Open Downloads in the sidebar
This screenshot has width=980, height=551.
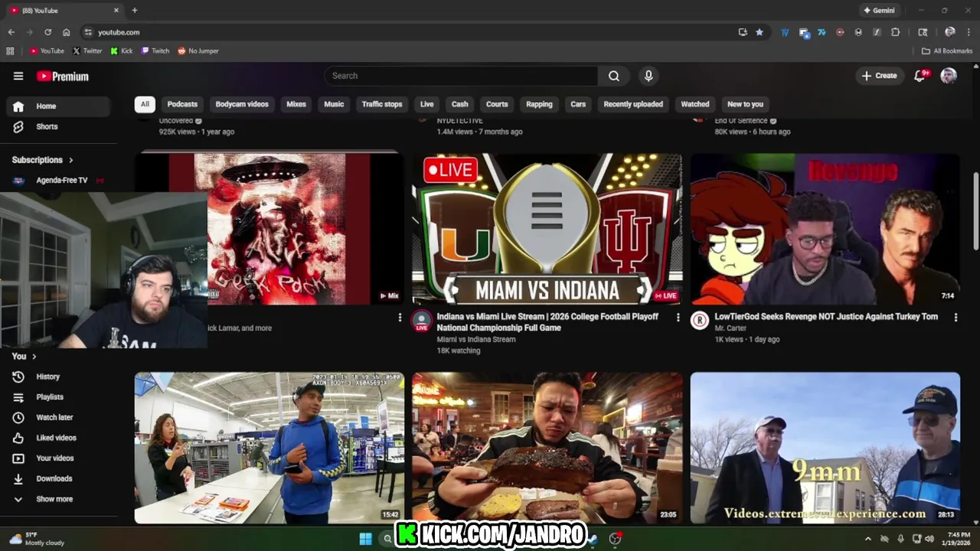[x=58, y=478]
